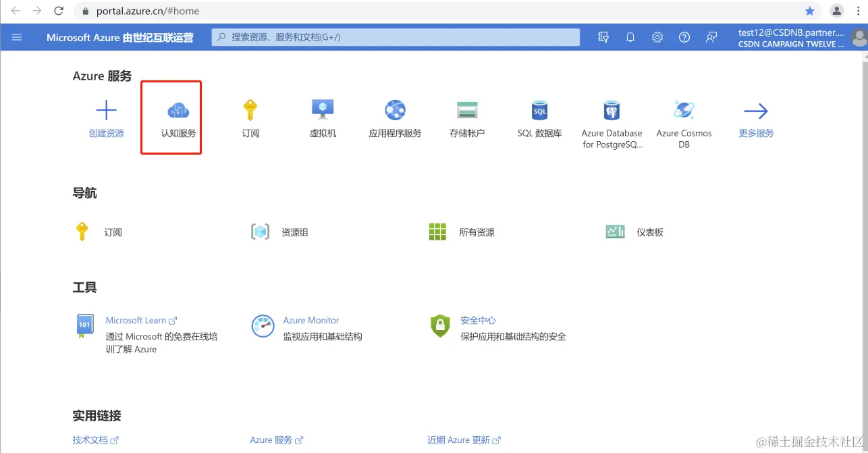The height and width of the screenshot is (453, 868).
Task: Open portal settings gear icon
Action: pyautogui.click(x=657, y=37)
